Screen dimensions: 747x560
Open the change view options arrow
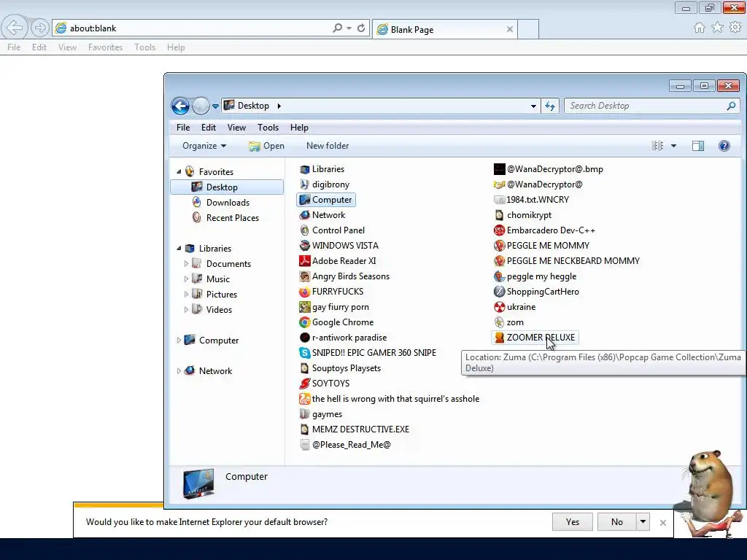[x=673, y=146]
